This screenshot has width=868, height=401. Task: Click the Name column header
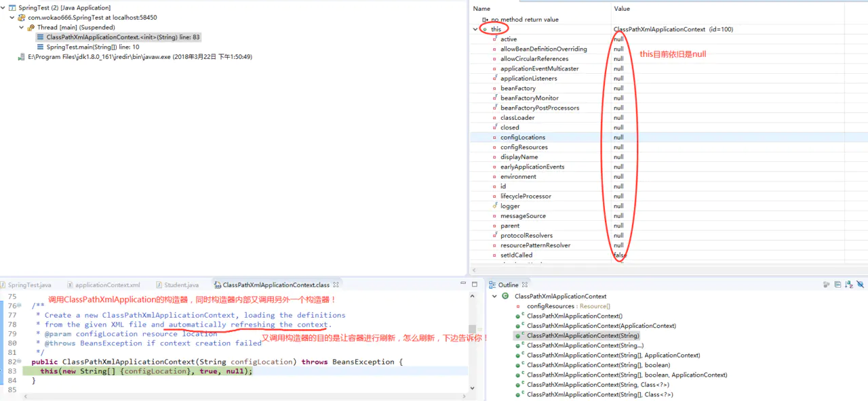point(481,9)
